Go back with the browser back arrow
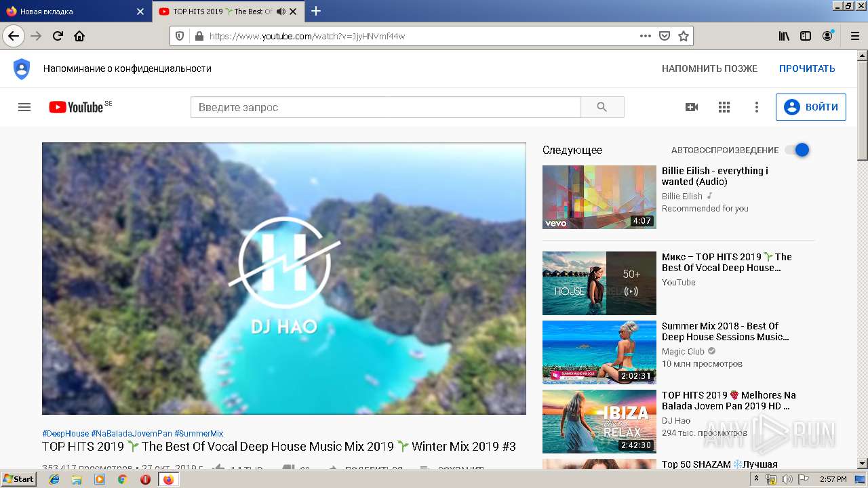Image resolution: width=868 pixels, height=488 pixels. [x=14, y=36]
